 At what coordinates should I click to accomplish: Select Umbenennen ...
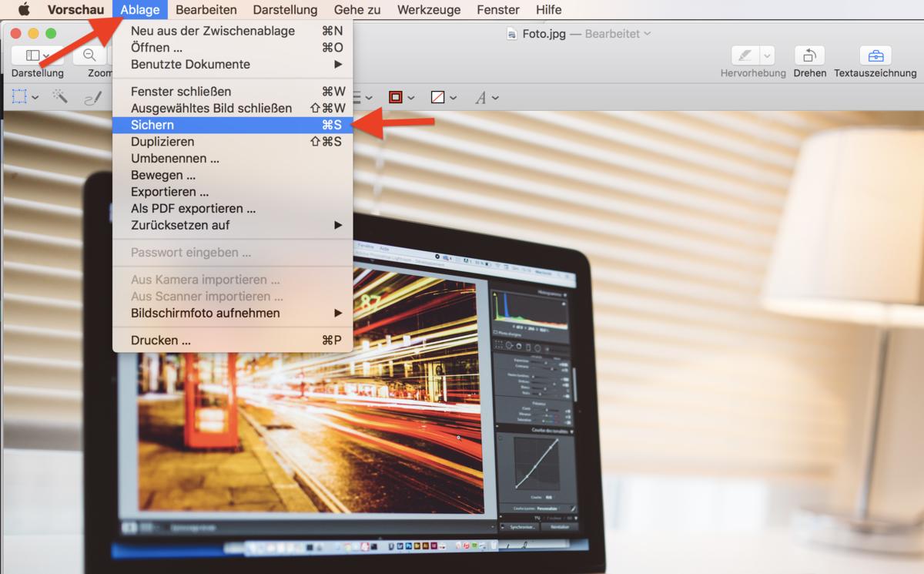(233, 158)
